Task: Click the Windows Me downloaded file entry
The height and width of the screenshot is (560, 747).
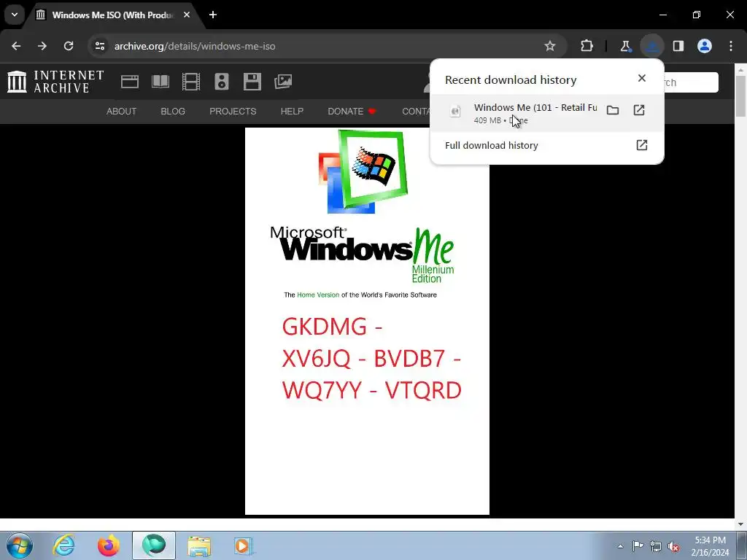Action: pyautogui.click(x=547, y=113)
